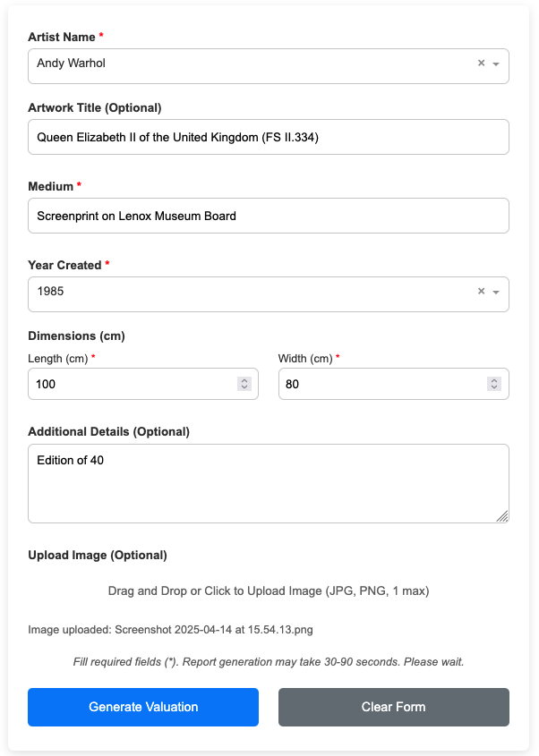Decrease Length value with the down arrow
Image resolution: width=539 pixels, height=756 pixels.
pos(244,387)
